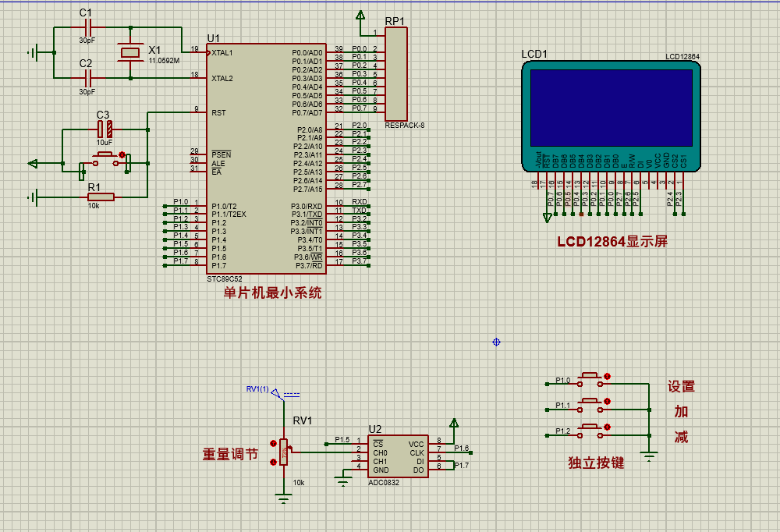Toggle latch dot on P1.1 加 button
This screenshot has width=780, height=532.
point(608,401)
